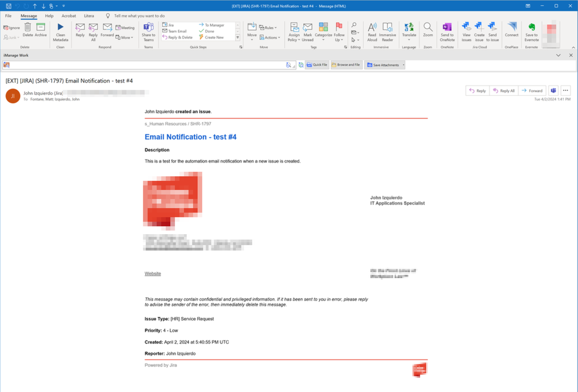Open the File tab
Viewport: 578px width, 392px height.
(x=8, y=16)
